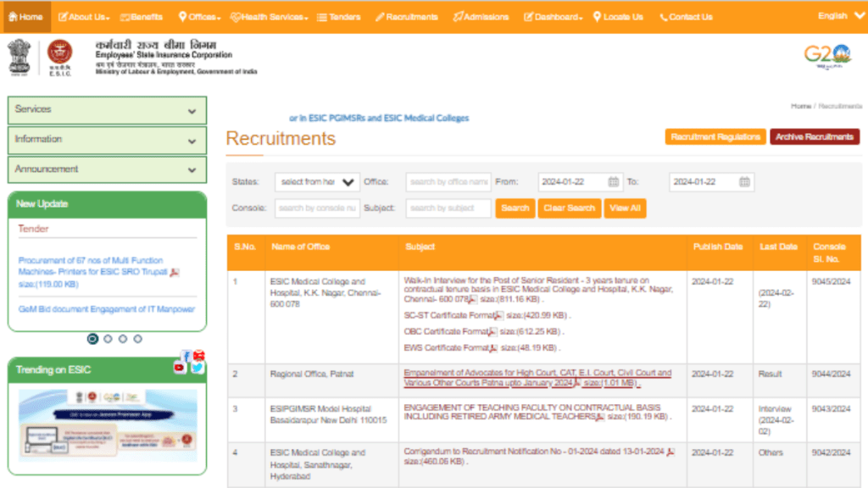Open calendar picker in From date field
The image size is (868, 488).
(614, 182)
